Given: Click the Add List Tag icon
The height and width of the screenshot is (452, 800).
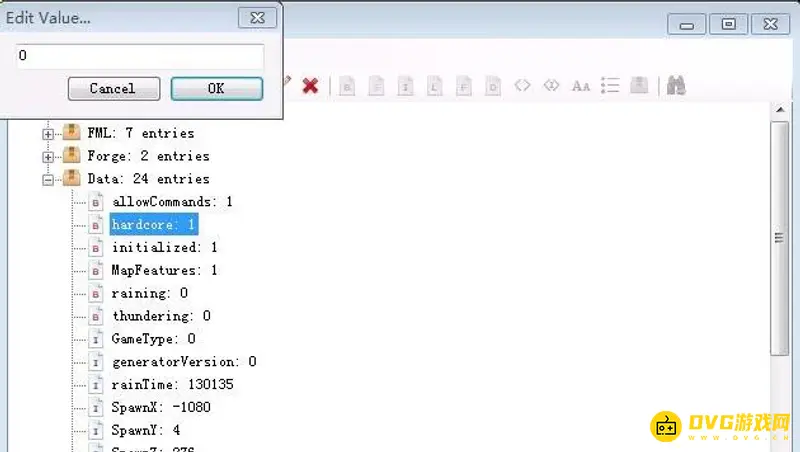Looking at the screenshot, I should coord(610,86).
